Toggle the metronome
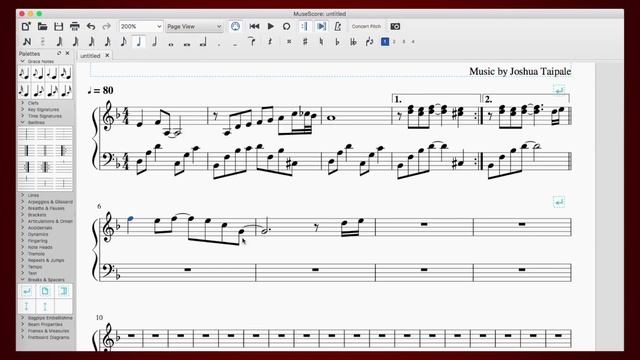 [338, 27]
